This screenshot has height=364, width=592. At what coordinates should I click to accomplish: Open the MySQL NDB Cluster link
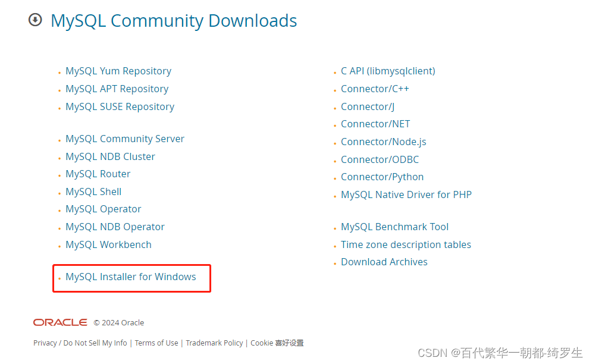pos(110,156)
